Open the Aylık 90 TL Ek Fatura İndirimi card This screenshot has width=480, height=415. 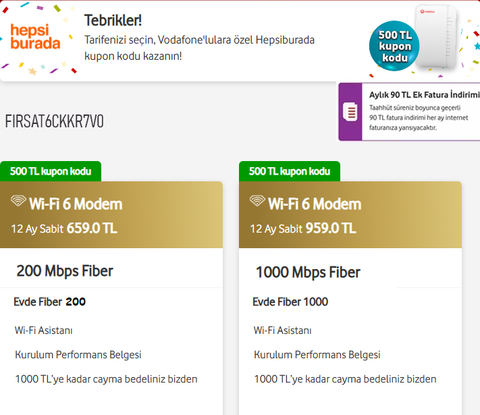point(409,112)
